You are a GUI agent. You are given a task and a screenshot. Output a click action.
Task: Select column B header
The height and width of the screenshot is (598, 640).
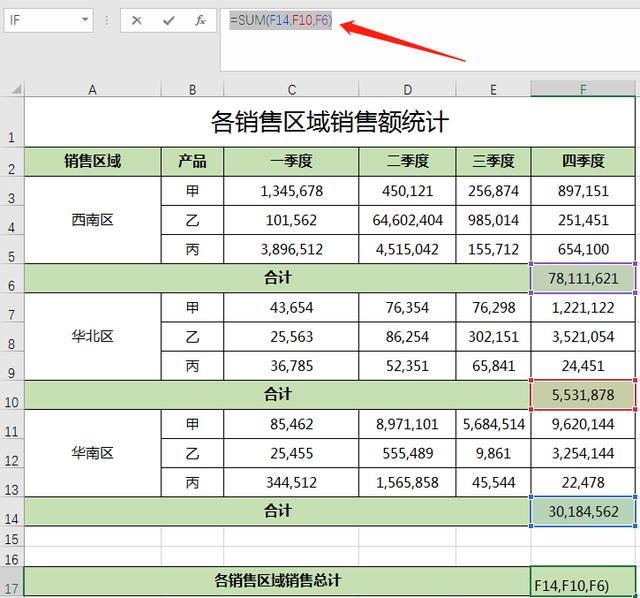[192, 89]
